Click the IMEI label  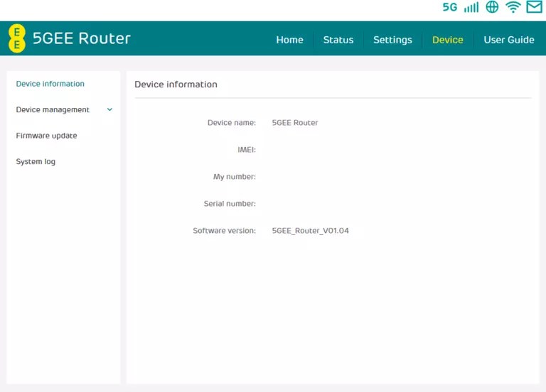pos(247,150)
